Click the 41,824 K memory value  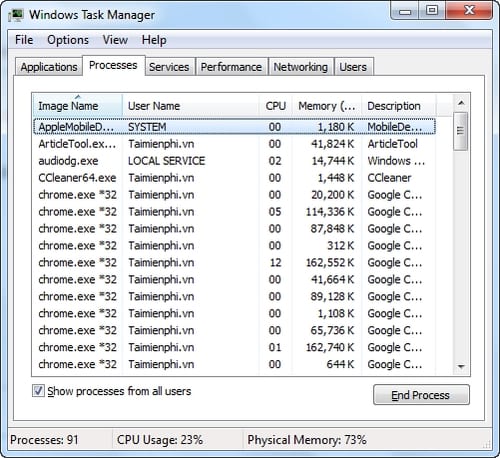pyautogui.click(x=332, y=144)
